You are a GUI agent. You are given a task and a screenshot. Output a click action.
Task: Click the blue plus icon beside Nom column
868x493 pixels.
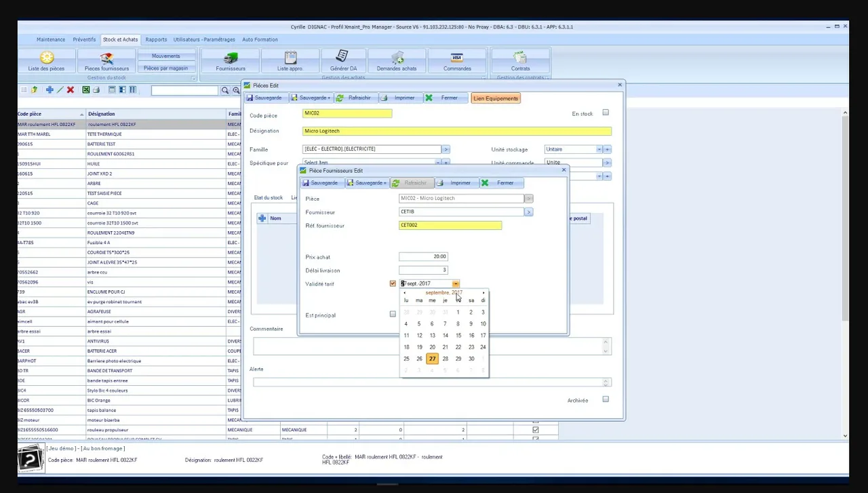point(262,218)
